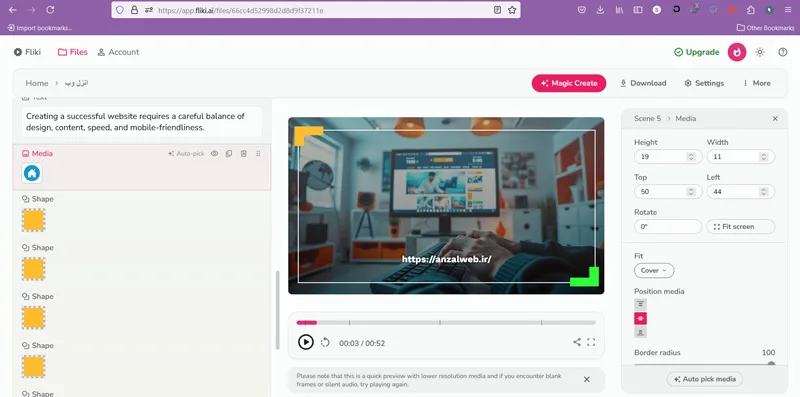Open browser downloads arrow icon
800x397 pixels.
pyautogui.click(x=600, y=10)
